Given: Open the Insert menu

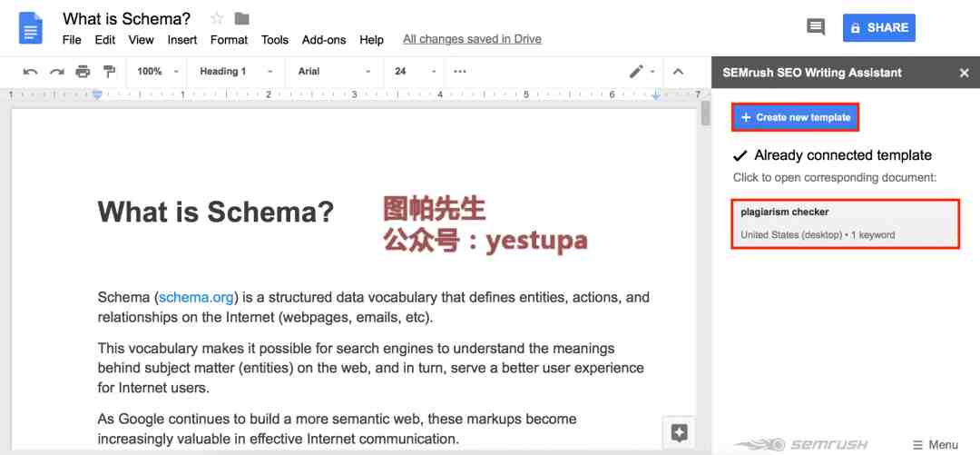Looking at the screenshot, I should [x=181, y=39].
